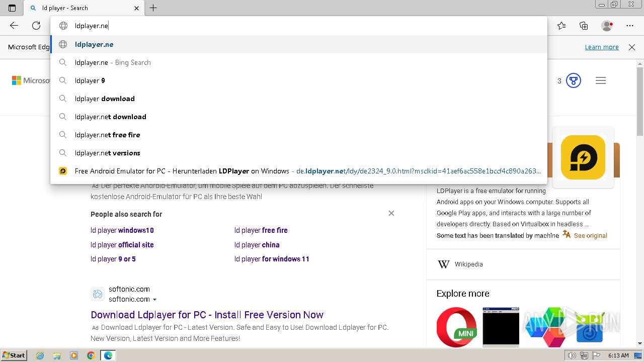
Task: Pick the 'ldplayer.net download' suggestion
Action: [x=299, y=117]
